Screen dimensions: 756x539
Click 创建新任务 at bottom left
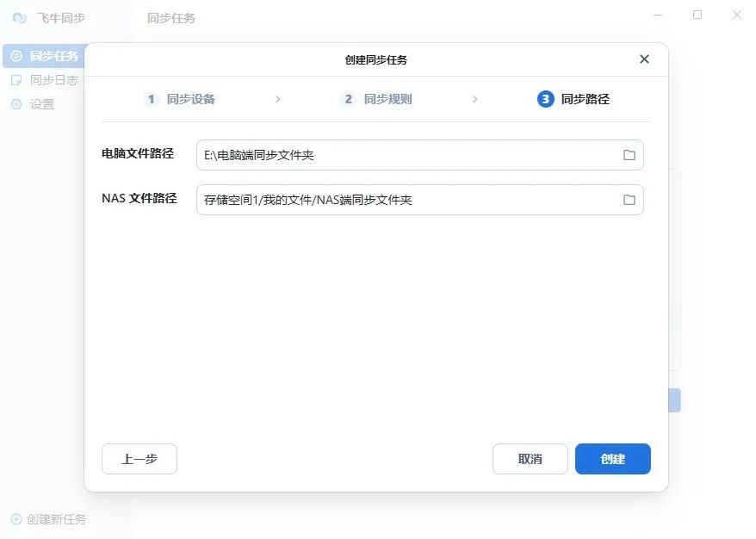click(49, 519)
